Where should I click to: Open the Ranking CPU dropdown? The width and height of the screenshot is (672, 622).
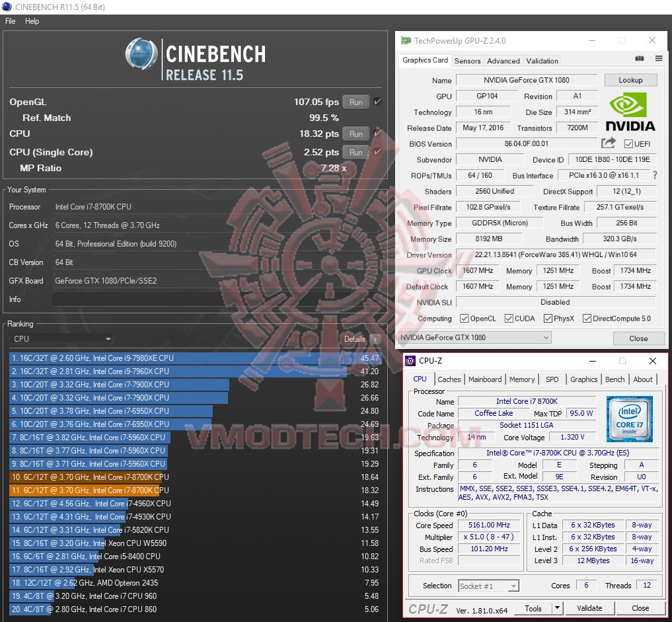point(61,339)
